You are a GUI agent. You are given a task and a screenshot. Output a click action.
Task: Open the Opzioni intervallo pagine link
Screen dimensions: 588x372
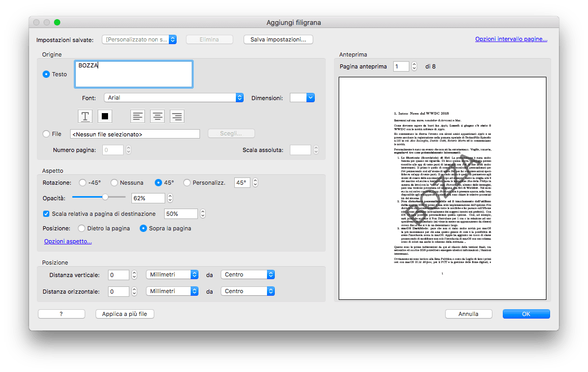(511, 39)
